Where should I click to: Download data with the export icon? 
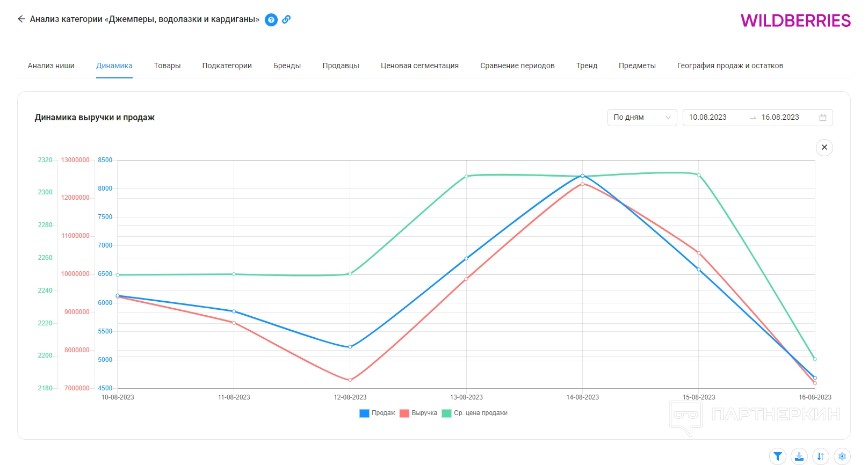[799, 456]
